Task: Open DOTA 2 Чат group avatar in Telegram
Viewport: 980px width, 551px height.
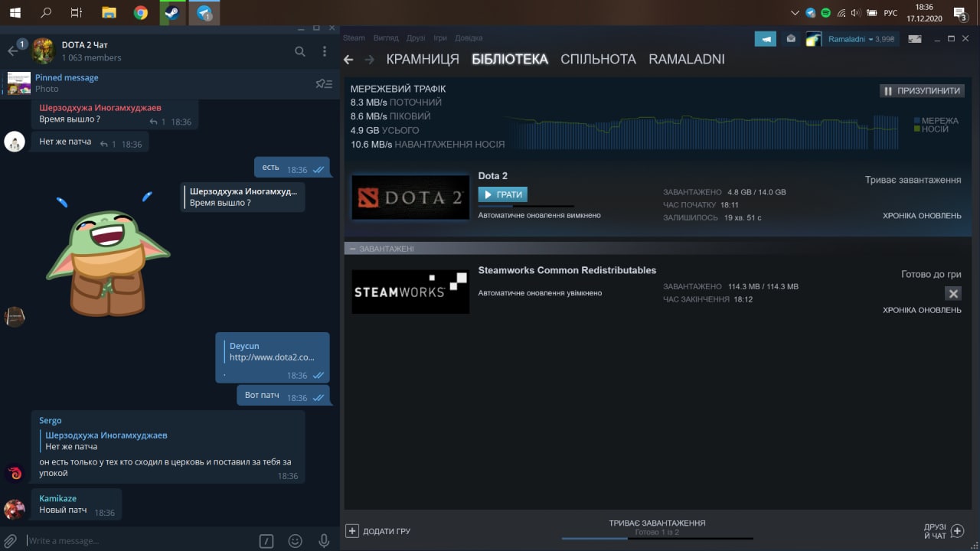Action: pyautogui.click(x=43, y=51)
